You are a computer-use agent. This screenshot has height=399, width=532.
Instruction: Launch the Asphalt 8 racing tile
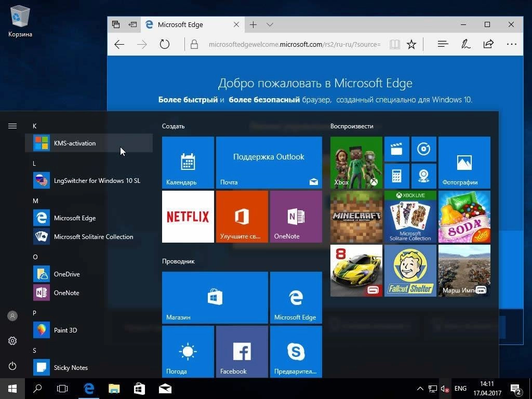click(356, 271)
